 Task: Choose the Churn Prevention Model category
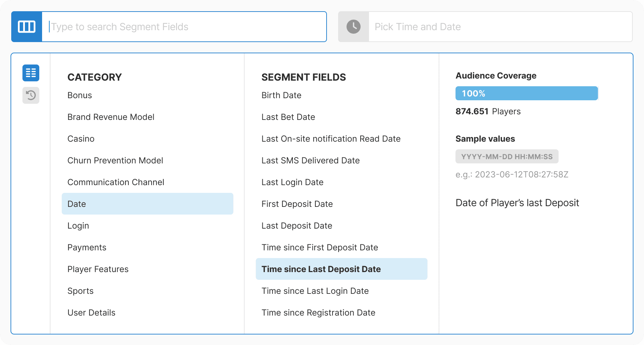(115, 160)
